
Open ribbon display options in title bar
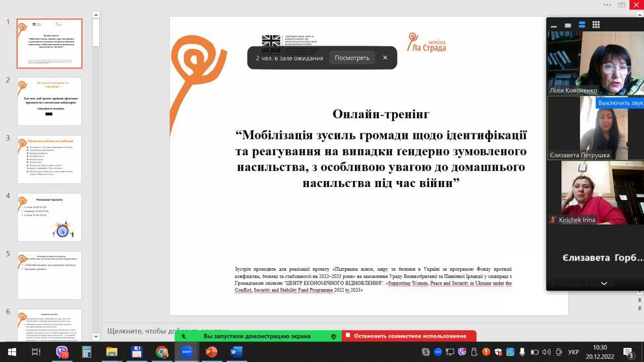[622, 5]
